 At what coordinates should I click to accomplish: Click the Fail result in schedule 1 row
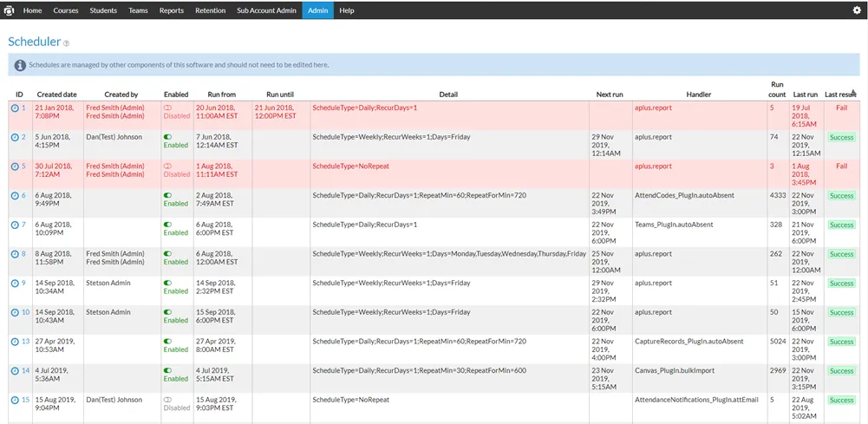(841, 108)
